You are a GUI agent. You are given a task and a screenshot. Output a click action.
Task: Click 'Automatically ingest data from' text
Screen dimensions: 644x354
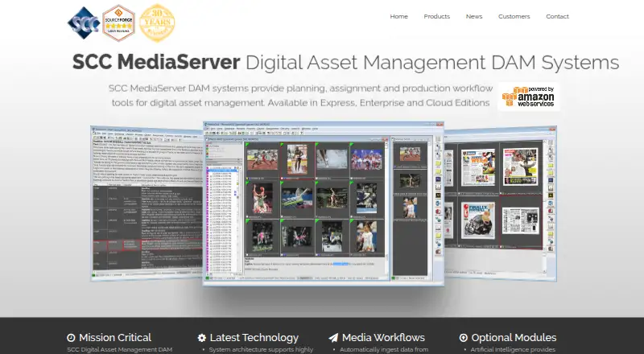pyautogui.click(x=384, y=350)
